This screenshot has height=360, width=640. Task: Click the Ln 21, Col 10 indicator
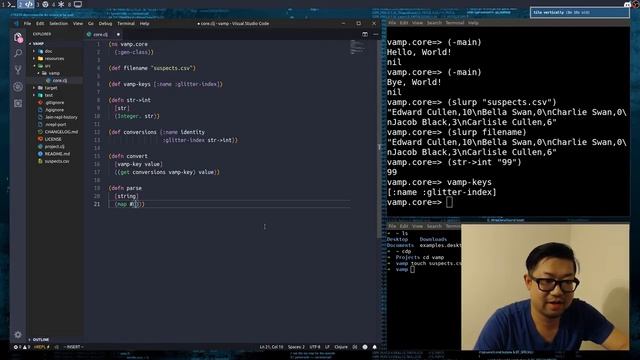point(271,347)
